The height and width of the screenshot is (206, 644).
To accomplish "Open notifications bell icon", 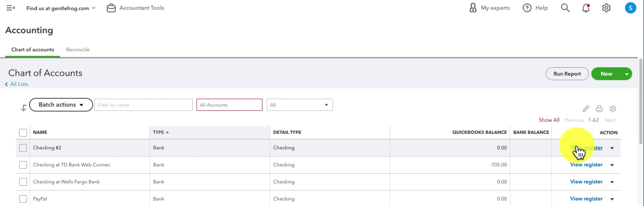I will point(586,8).
